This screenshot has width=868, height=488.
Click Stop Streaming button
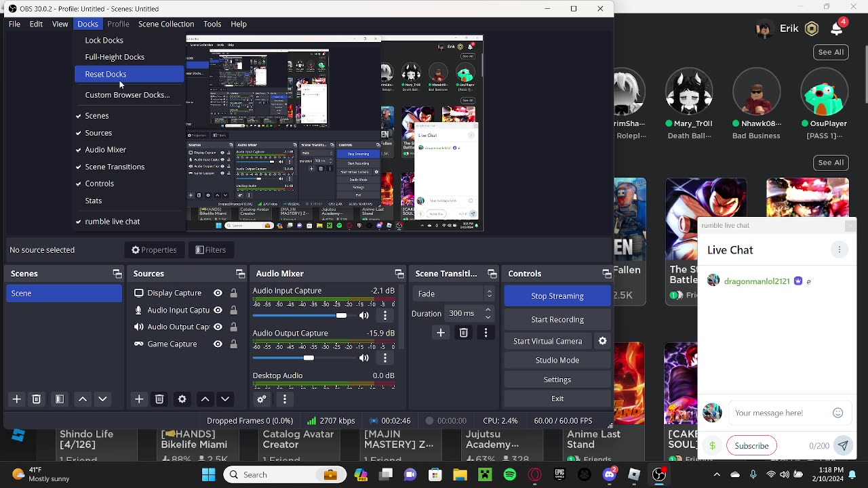point(557,296)
